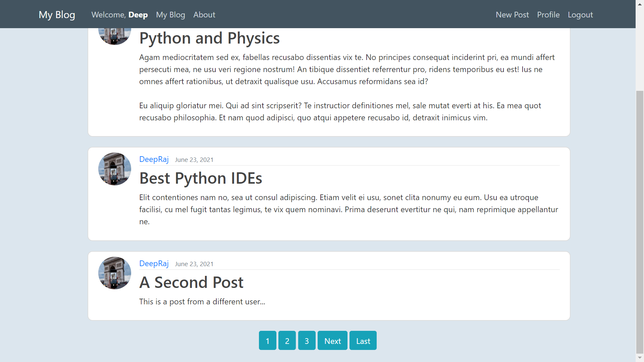The width and height of the screenshot is (644, 362).
Task: Click the Next pagination button
Action: (332, 341)
